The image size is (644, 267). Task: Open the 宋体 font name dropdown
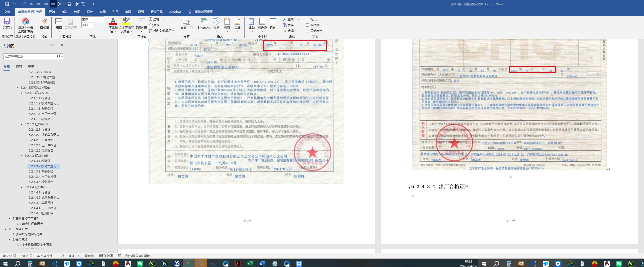102,19
